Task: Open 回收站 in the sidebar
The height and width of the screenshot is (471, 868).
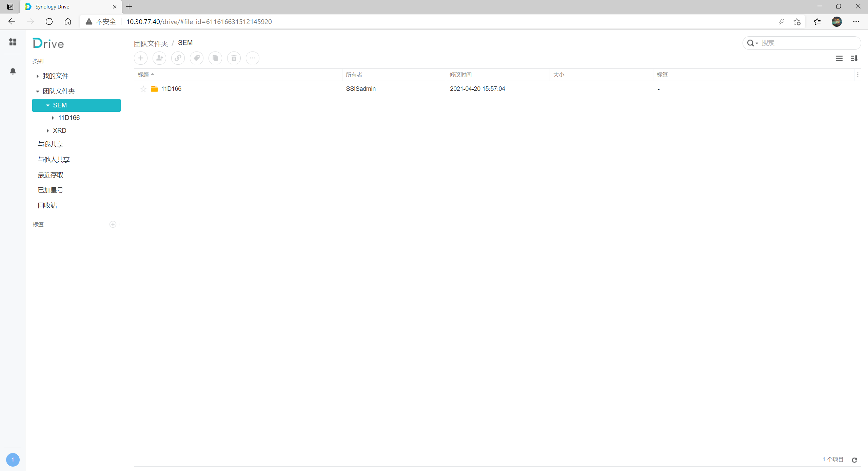Action: click(47, 205)
